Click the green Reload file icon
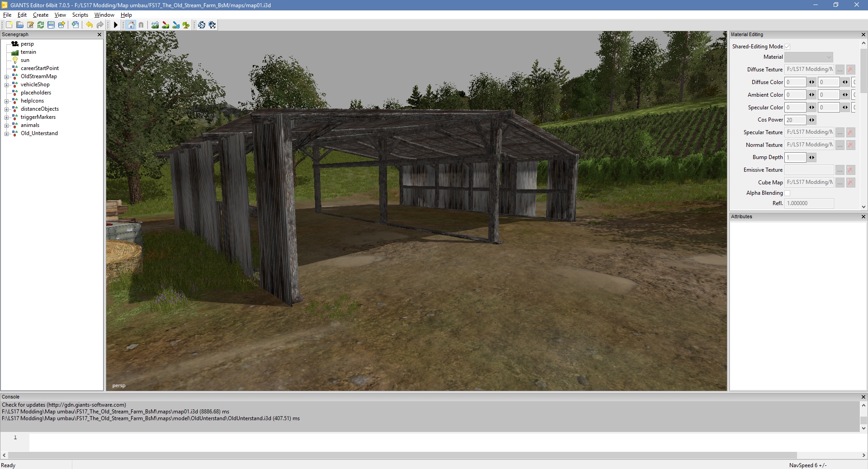Image resolution: width=868 pixels, height=469 pixels. click(41, 25)
